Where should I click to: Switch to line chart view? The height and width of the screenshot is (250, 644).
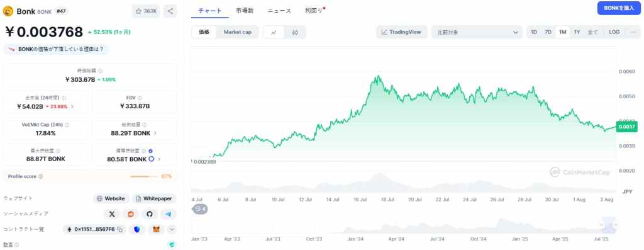(x=274, y=32)
